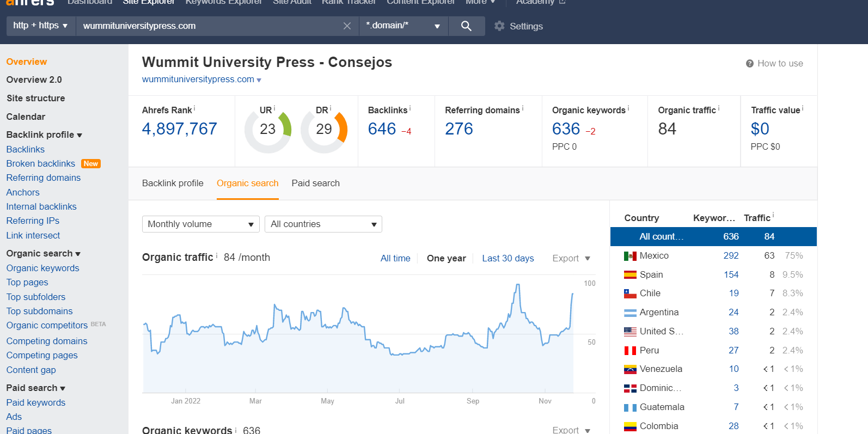The height and width of the screenshot is (434, 868).
Task: Open the Organic competitors report
Action: point(47,325)
